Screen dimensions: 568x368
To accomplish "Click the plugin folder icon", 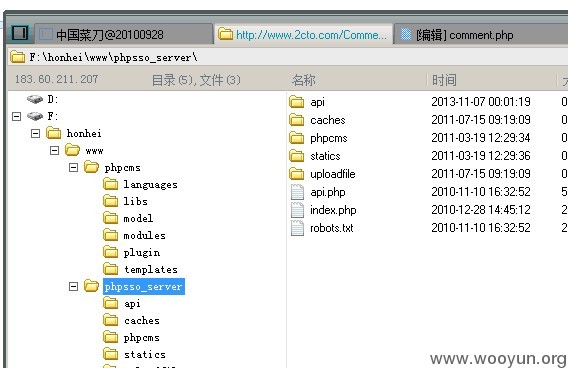I will coord(110,252).
